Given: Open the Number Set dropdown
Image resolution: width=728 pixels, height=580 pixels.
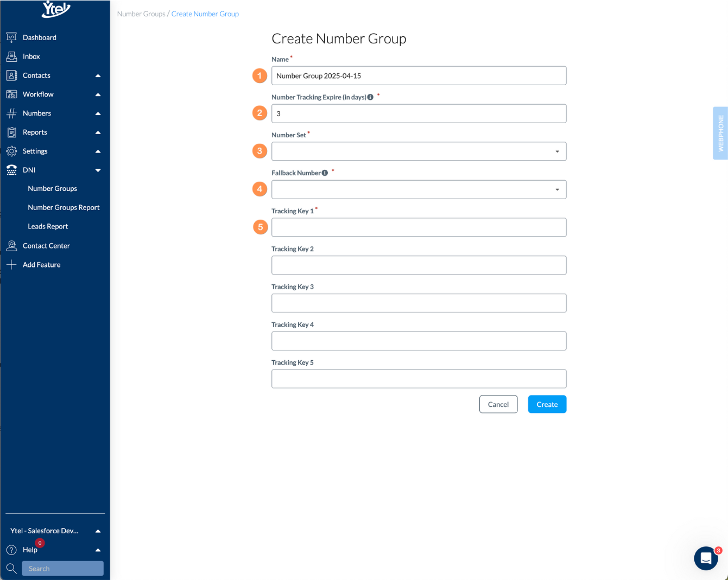Looking at the screenshot, I should (419, 151).
